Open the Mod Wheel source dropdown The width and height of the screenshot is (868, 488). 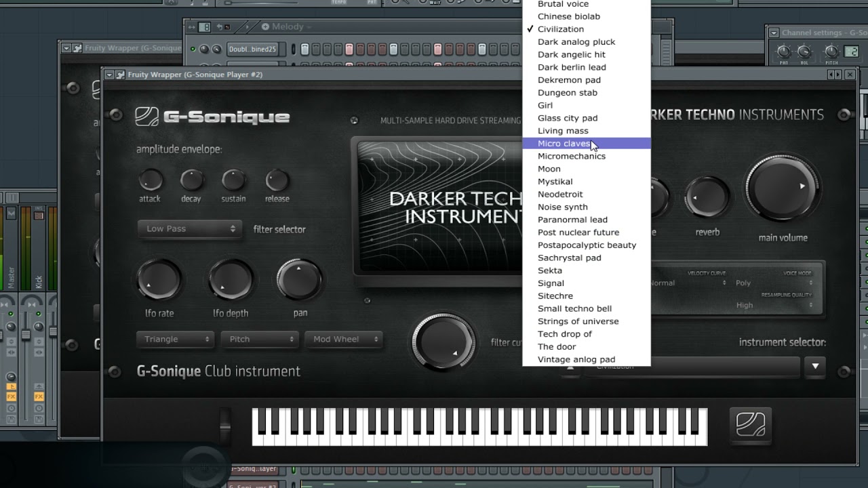[344, 339]
